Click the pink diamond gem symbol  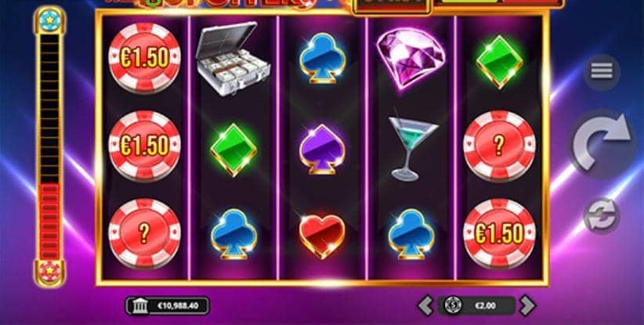tap(411, 58)
